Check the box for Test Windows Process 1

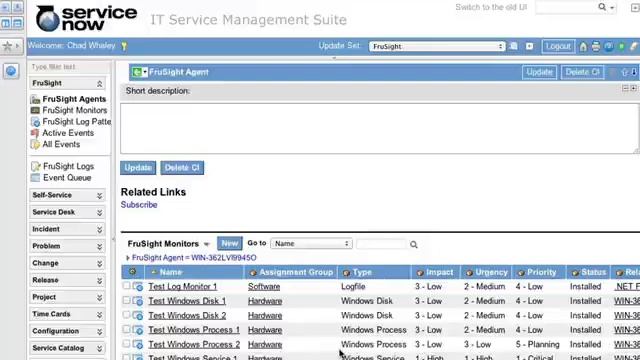pyautogui.click(x=127, y=329)
